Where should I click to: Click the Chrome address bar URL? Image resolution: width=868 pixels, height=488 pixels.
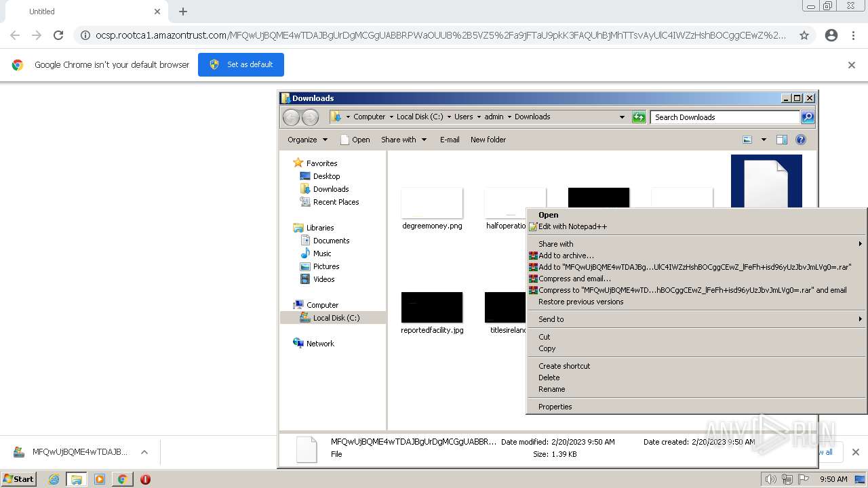tap(441, 35)
